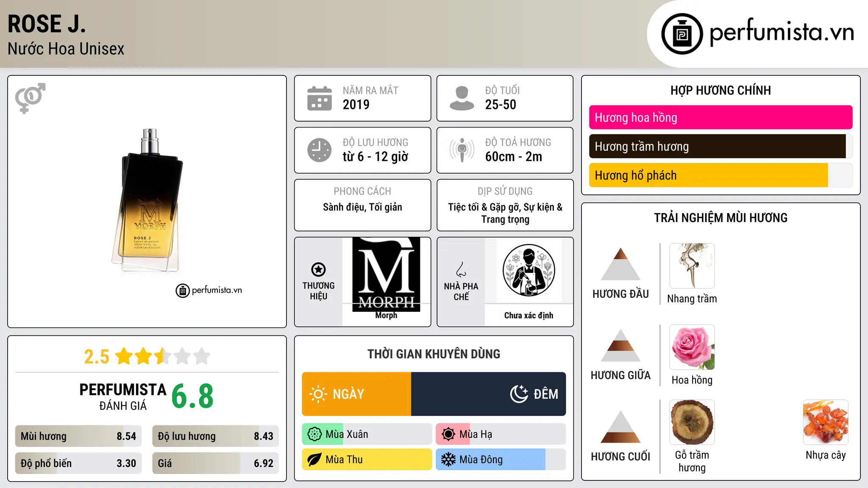This screenshot has width=868, height=488.
Task: Click the Hợp hương chính heading
Action: pos(721,90)
